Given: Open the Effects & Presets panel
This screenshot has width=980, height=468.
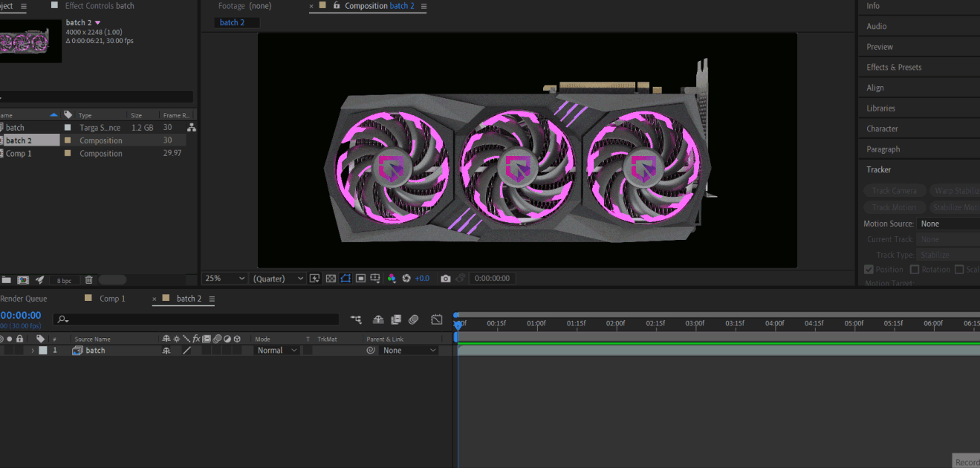Looking at the screenshot, I should (x=894, y=67).
